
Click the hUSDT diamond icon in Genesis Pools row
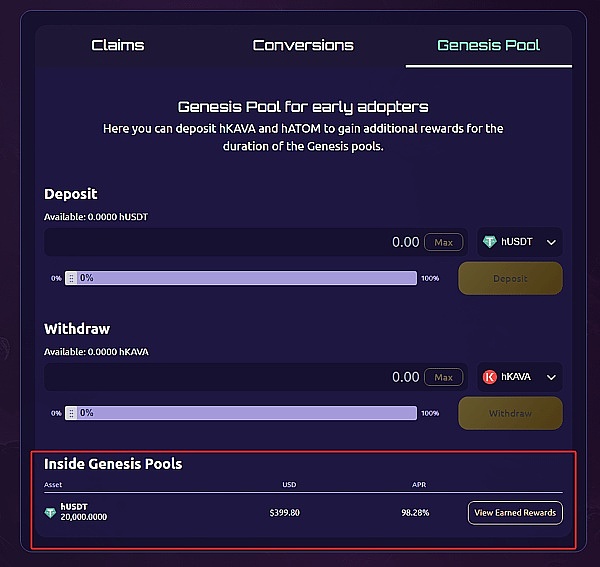[51, 513]
